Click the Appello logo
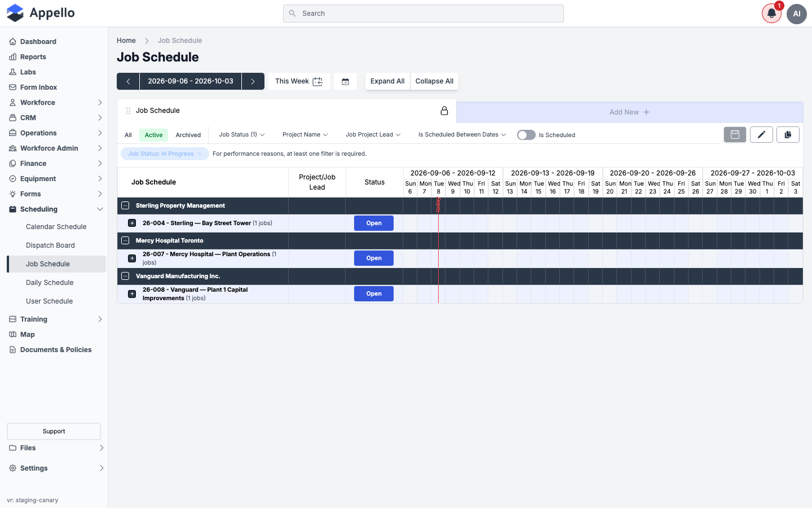The height and width of the screenshot is (518, 812). click(41, 13)
